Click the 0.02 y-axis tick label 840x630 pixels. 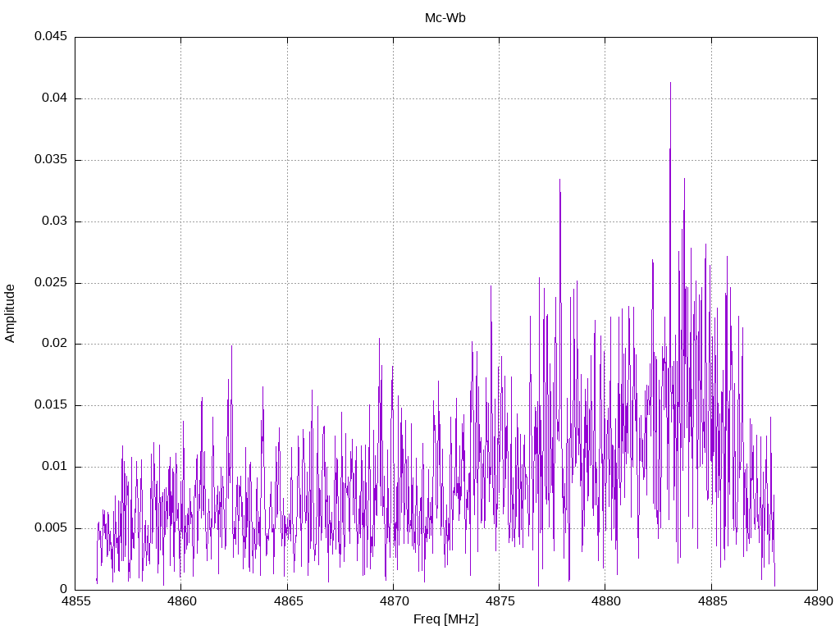point(53,344)
